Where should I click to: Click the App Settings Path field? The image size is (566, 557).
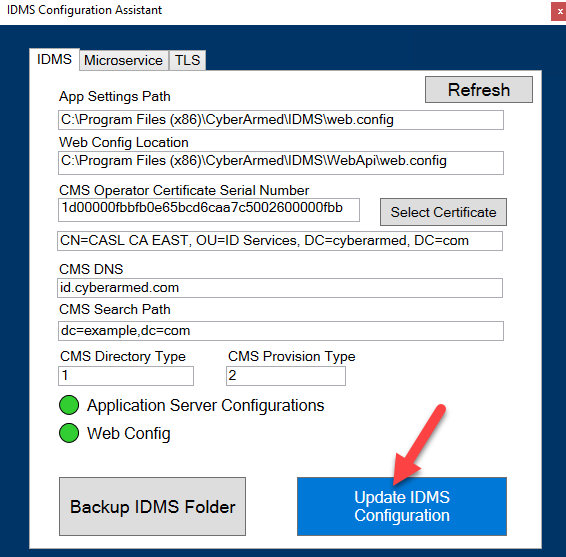click(281, 120)
